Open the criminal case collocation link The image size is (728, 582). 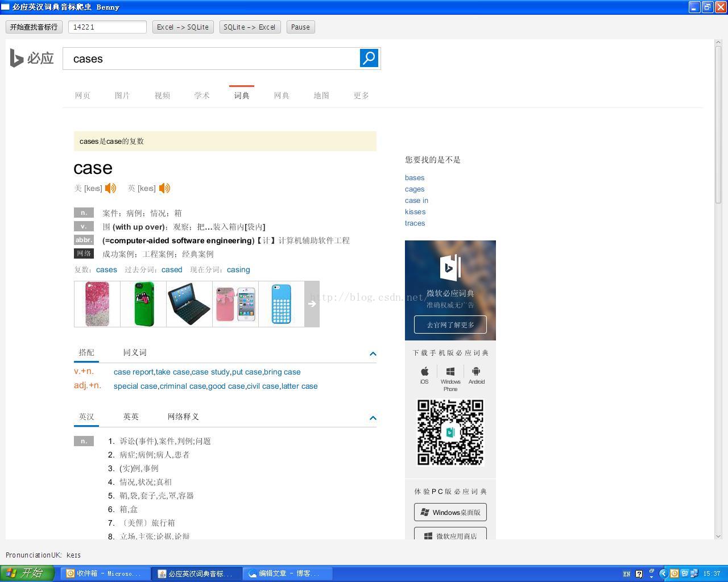183,386
